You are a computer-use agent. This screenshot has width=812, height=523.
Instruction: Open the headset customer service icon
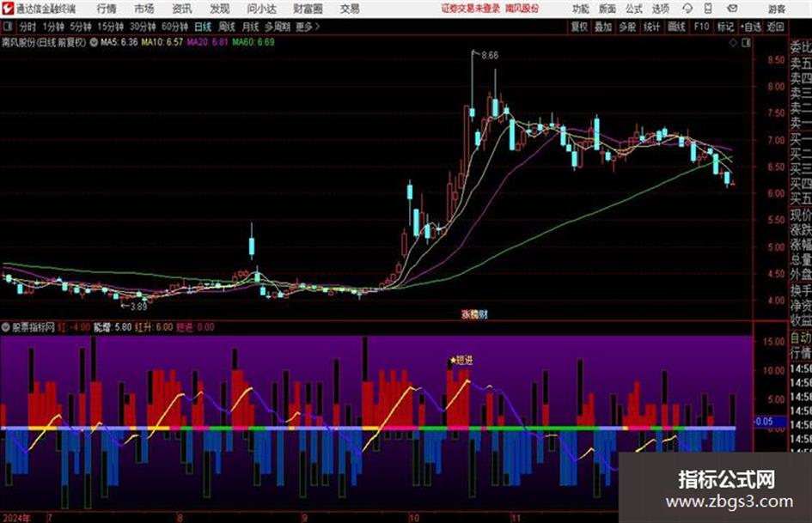[687, 9]
